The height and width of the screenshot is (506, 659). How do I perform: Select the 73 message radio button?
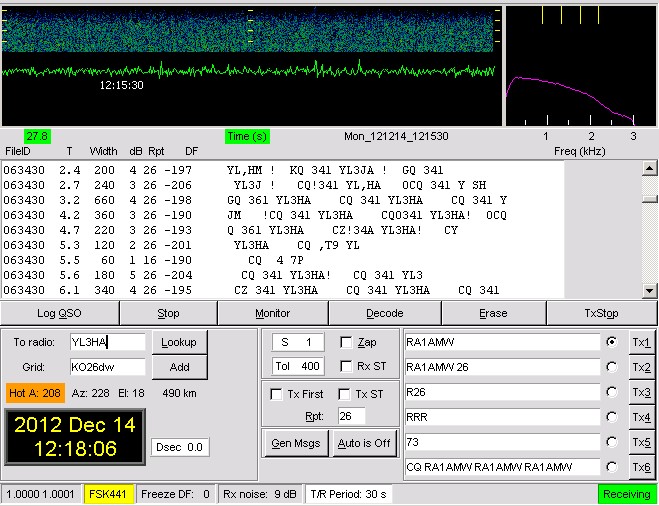[612, 442]
